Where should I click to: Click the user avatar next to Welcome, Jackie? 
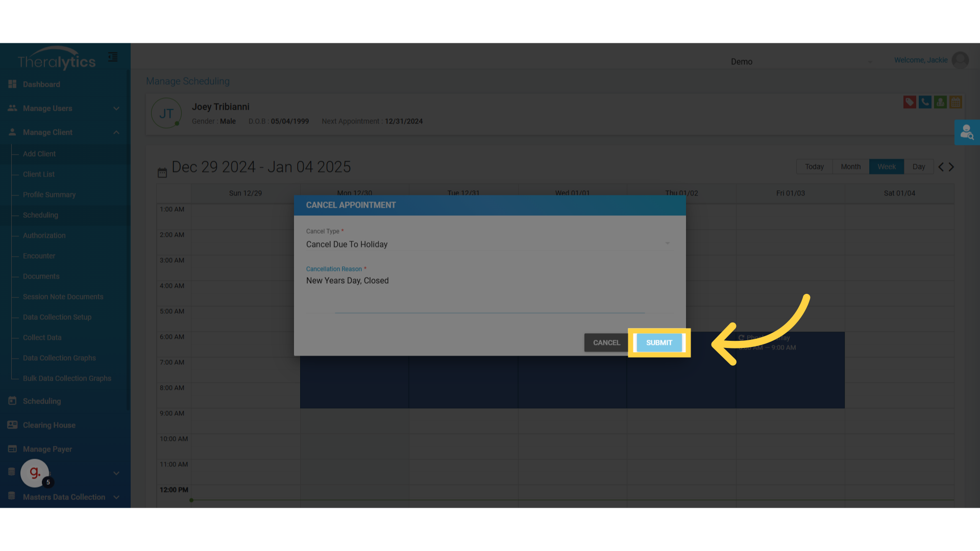point(960,60)
